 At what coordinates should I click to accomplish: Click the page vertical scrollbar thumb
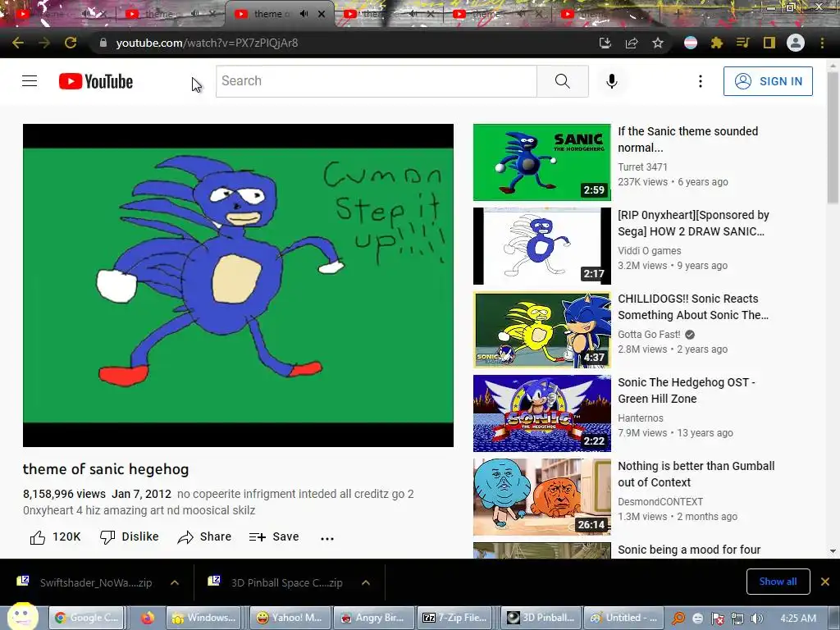[833, 138]
